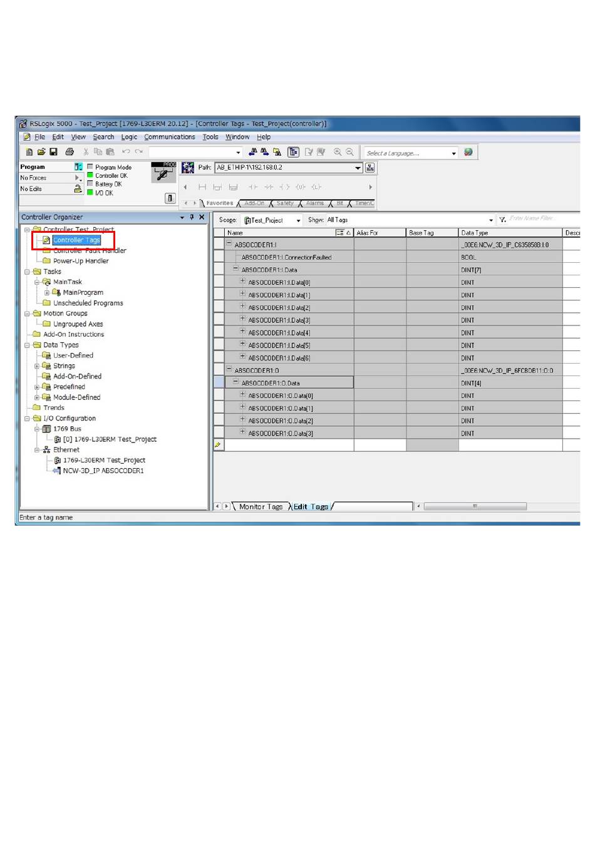Click the New file toolbar icon
The height and width of the screenshot is (868, 595).
[29, 152]
